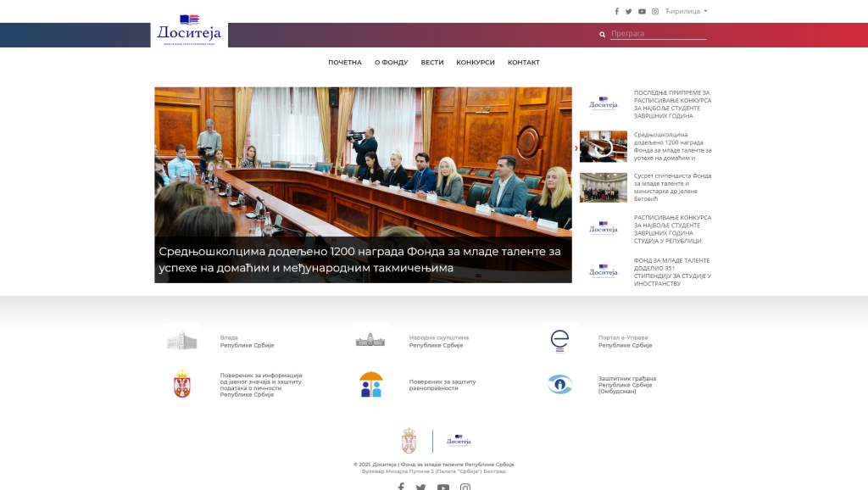Open the Facebook icon in top header
The width and height of the screenshot is (868, 490).
tap(617, 11)
